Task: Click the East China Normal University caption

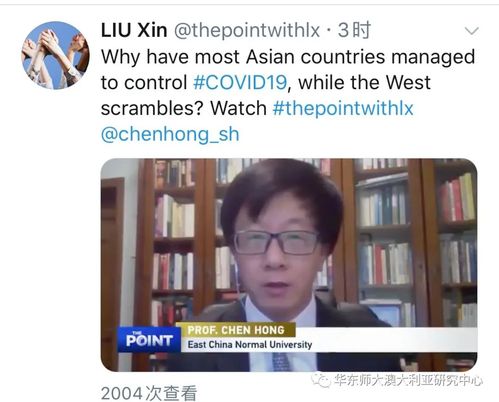Action: tap(250, 344)
